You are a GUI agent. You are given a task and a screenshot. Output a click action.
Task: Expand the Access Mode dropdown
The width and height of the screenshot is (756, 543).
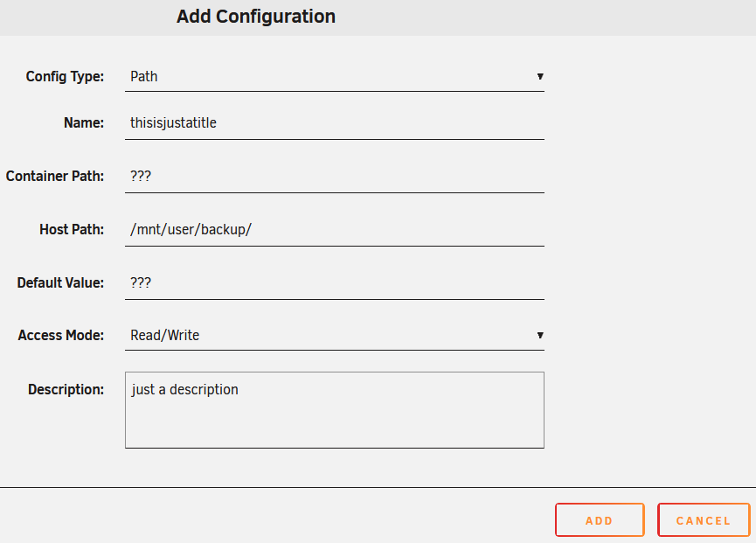pos(335,336)
